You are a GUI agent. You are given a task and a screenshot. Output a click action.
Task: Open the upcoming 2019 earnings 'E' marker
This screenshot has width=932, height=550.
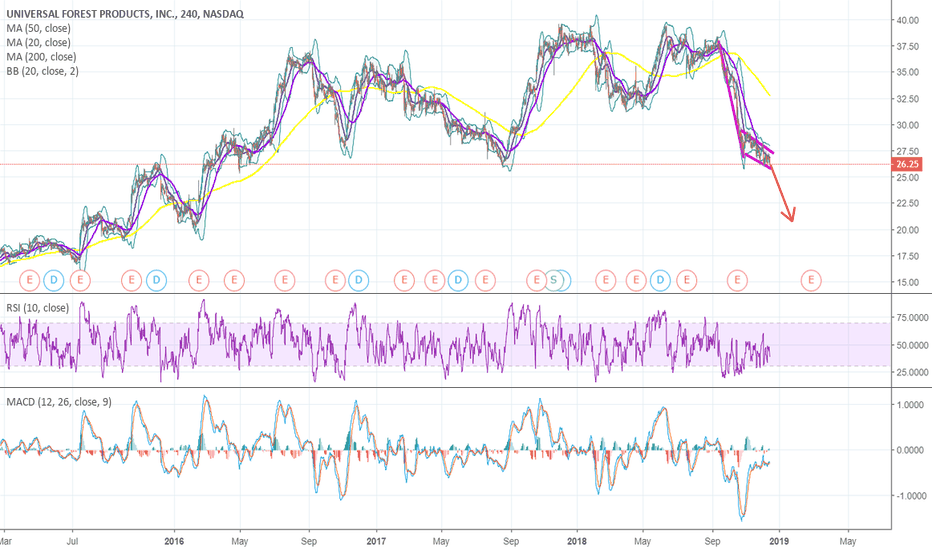(x=811, y=279)
